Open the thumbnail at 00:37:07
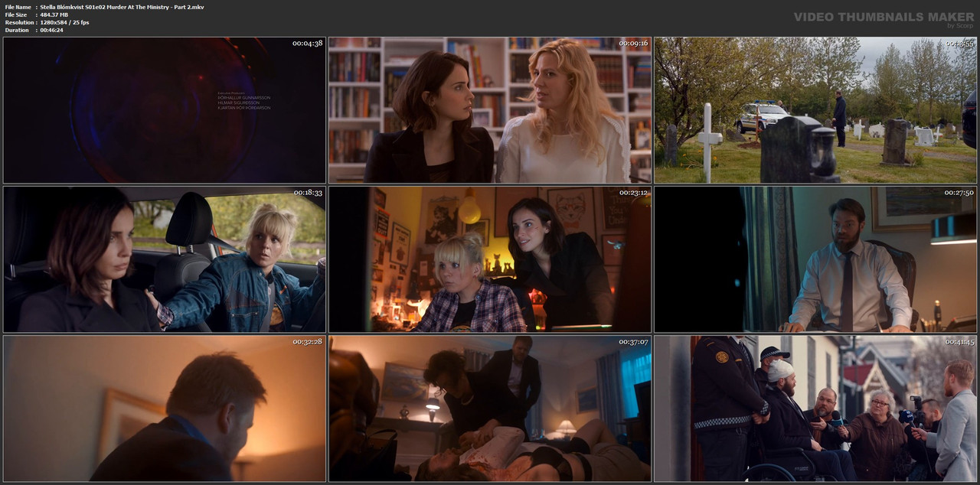Viewport: 980px width, 485px height. (490, 409)
